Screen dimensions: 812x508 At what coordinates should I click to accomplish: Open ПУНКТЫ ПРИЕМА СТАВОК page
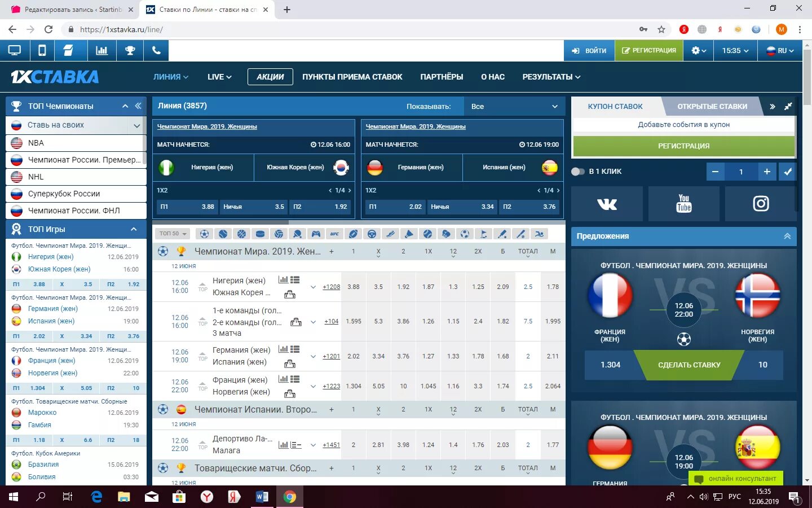point(352,77)
